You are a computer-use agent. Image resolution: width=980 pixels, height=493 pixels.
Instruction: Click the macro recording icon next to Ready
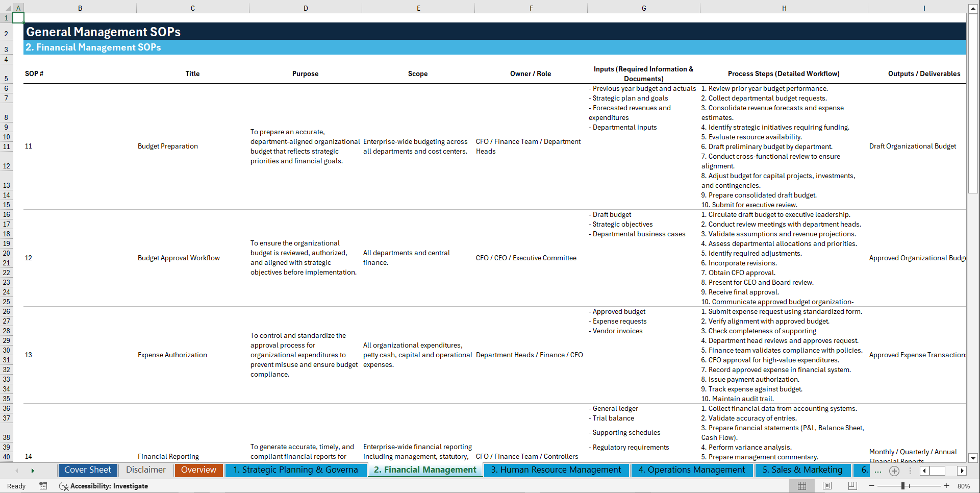(x=43, y=486)
